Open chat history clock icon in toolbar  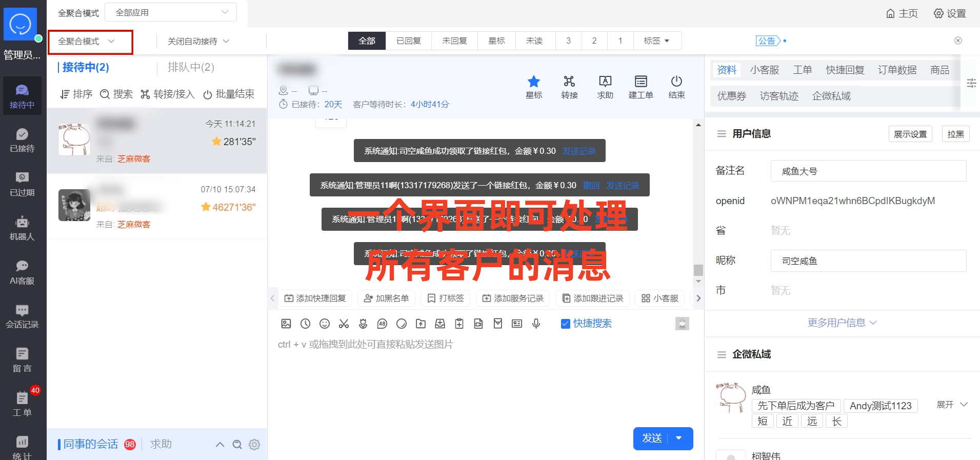coord(305,324)
